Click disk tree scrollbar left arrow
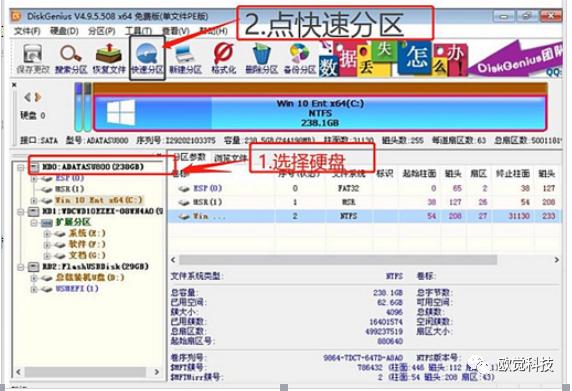The width and height of the screenshot is (572, 391). coord(19,372)
